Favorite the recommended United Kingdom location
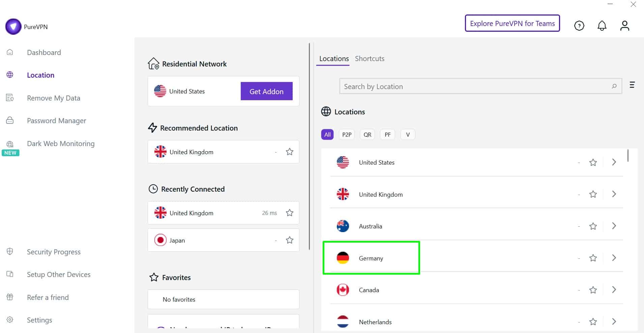 click(x=289, y=152)
